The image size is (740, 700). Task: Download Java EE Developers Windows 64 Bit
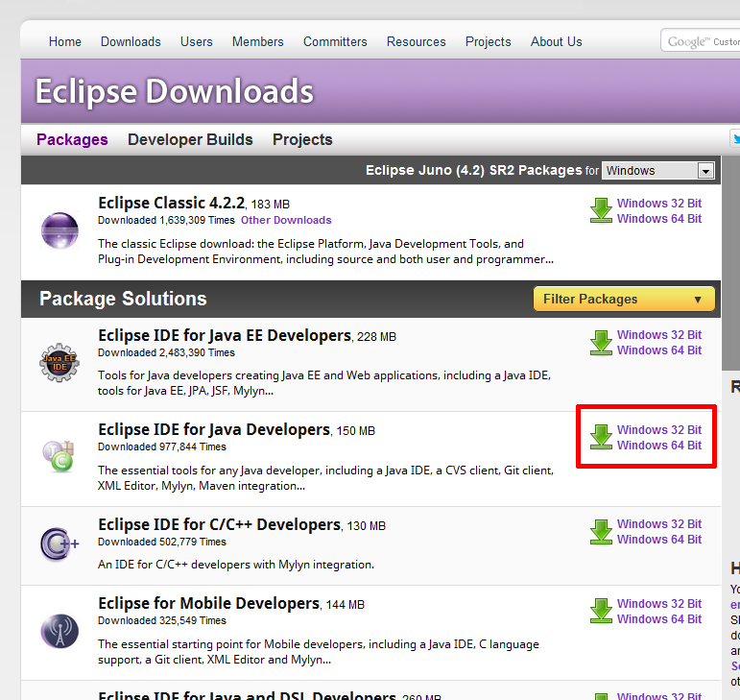point(659,350)
